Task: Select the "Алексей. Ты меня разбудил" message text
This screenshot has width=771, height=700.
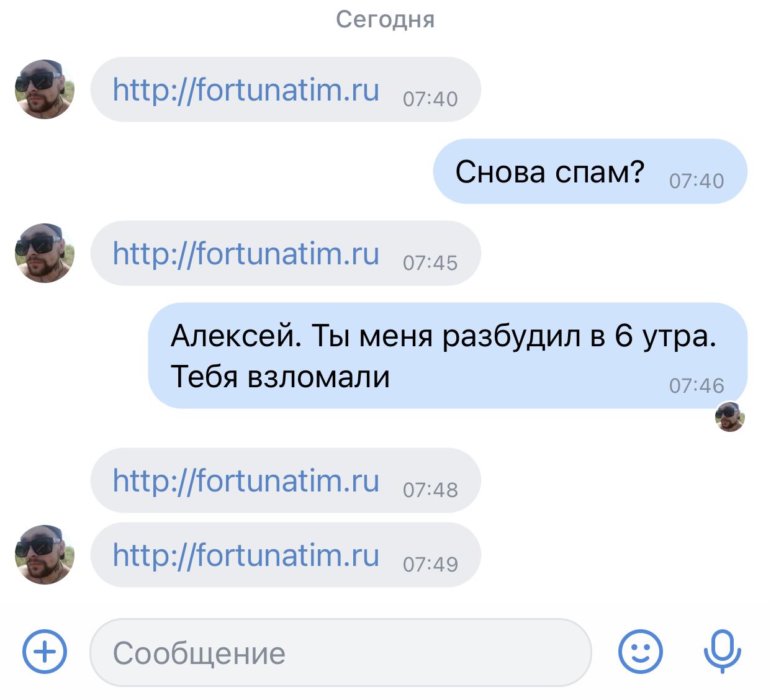Action: coord(443,336)
